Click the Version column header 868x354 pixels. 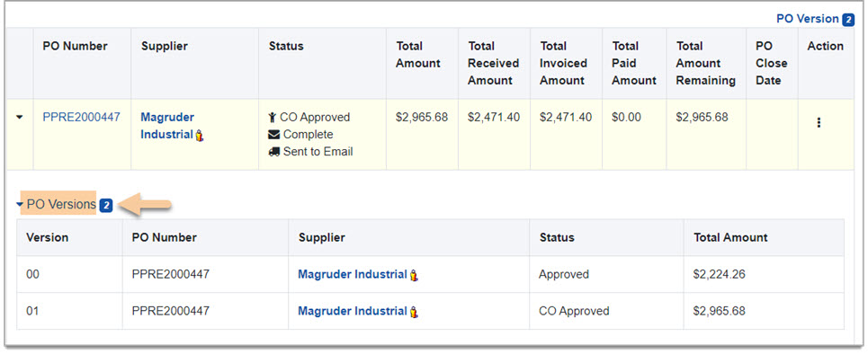[48, 237]
